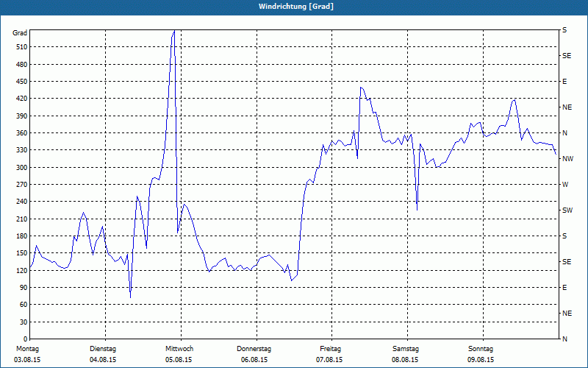Click the "Mittwoch" day label
Viewport: 588px width, 368px height.
point(179,349)
